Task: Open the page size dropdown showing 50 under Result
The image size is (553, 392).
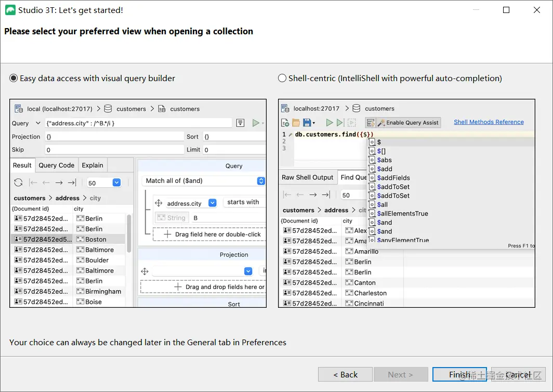Action: click(116, 182)
